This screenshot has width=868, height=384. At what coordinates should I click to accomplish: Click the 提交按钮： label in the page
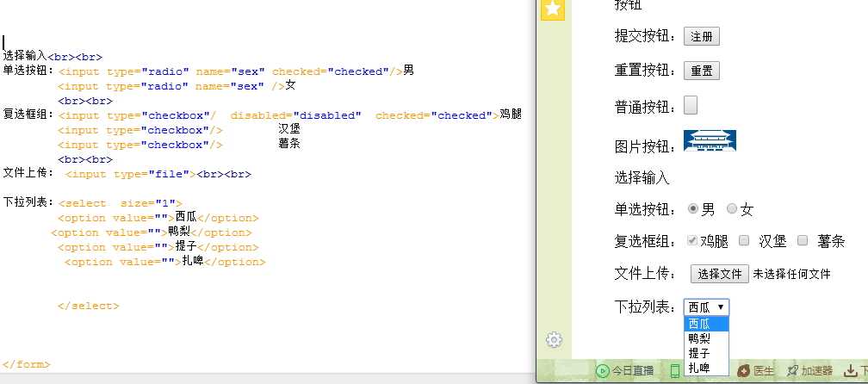[645, 36]
